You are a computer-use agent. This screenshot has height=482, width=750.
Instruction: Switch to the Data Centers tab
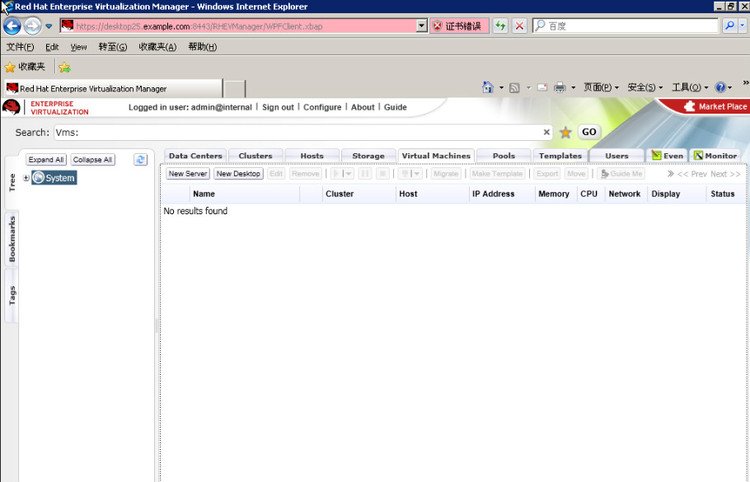coord(195,156)
